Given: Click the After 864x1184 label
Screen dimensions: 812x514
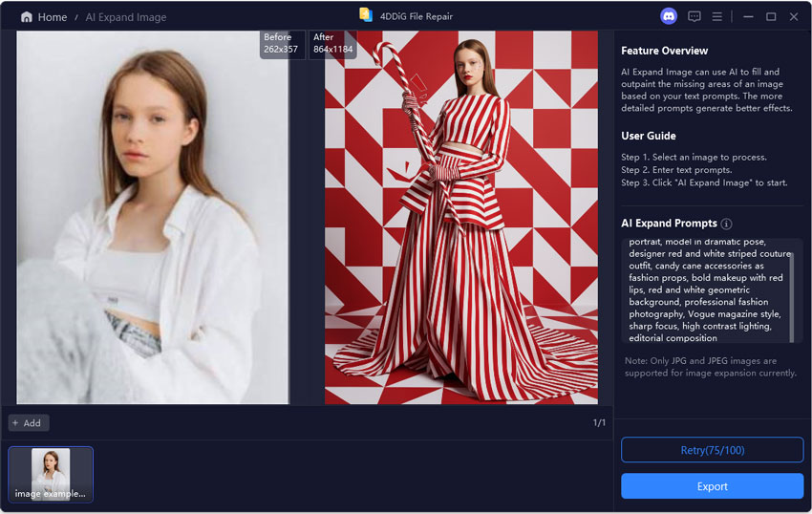Looking at the screenshot, I should tap(332, 44).
